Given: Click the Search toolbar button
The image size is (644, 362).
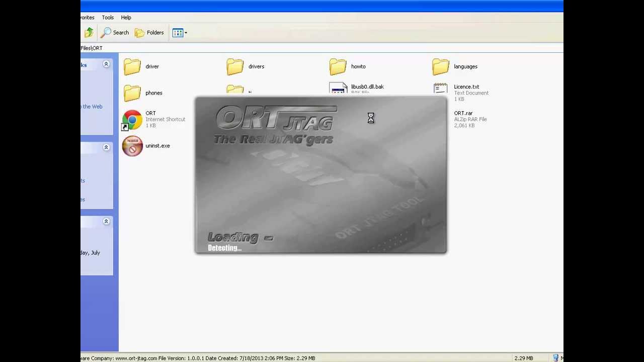Looking at the screenshot, I should (115, 33).
